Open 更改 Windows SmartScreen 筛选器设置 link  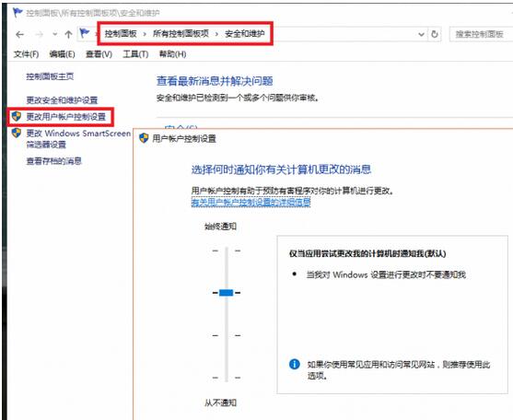78,139
